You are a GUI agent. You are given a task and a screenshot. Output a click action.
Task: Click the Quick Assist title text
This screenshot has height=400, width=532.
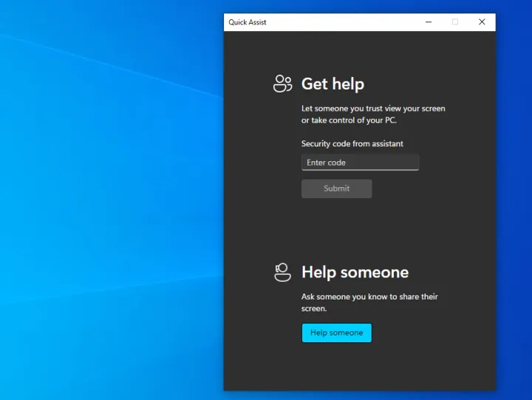[248, 22]
